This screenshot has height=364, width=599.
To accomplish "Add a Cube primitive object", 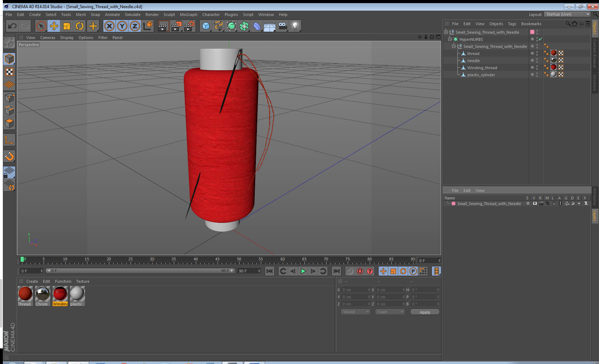I will coord(206,26).
